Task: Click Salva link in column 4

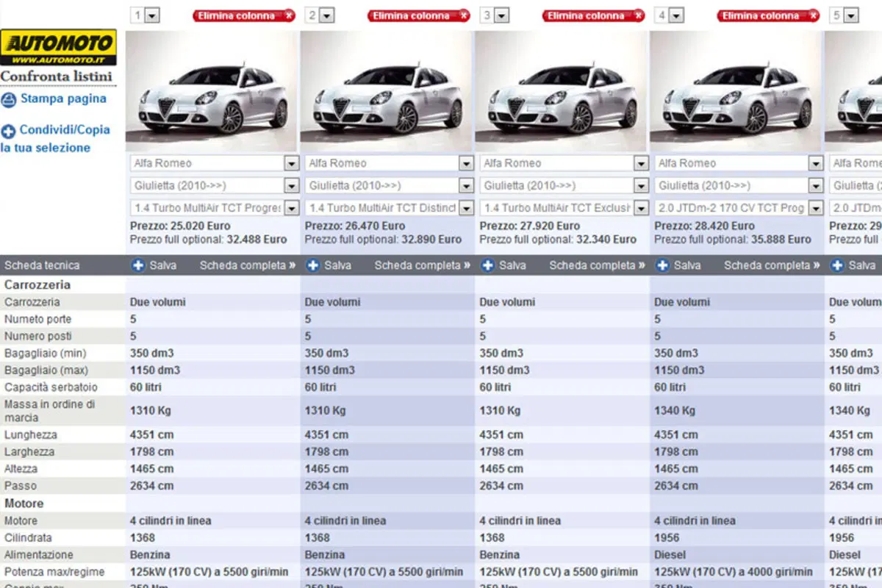Action: click(688, 265)
